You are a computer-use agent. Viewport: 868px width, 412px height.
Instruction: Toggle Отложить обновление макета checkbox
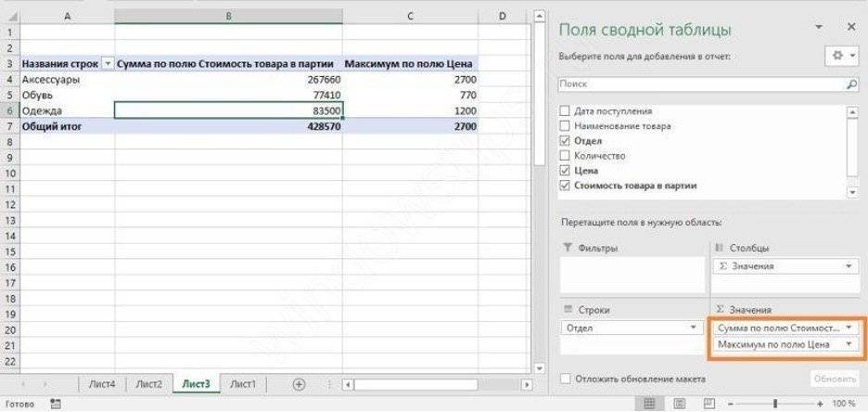pos(566,379)
